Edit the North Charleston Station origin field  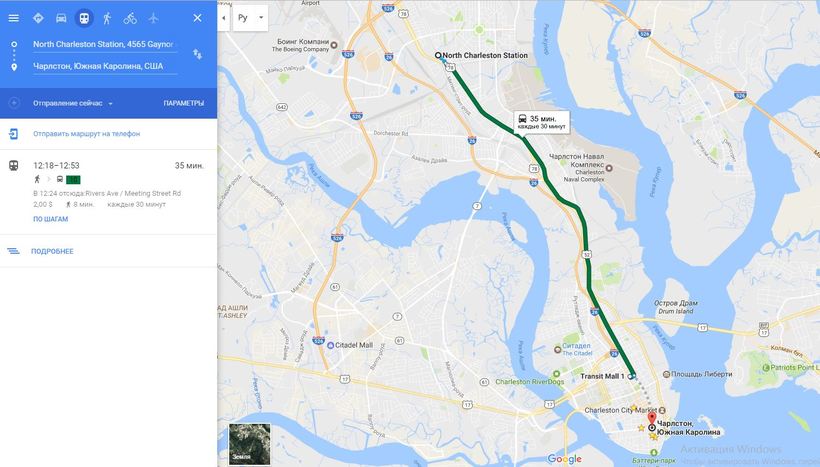point(105,44)
